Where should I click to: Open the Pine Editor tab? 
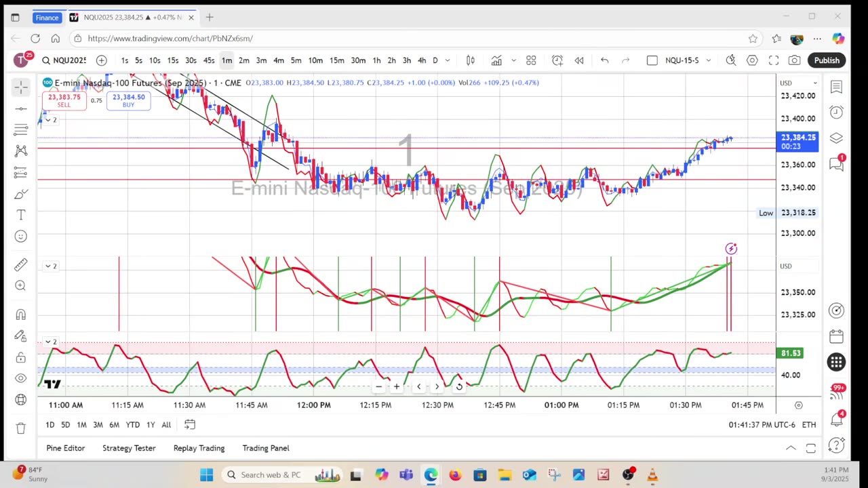tap(66, 448)
